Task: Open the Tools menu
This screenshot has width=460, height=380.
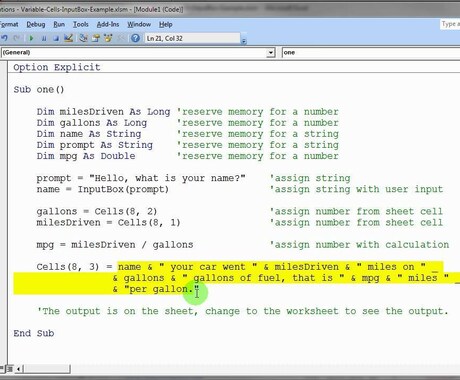Action: 81,24
